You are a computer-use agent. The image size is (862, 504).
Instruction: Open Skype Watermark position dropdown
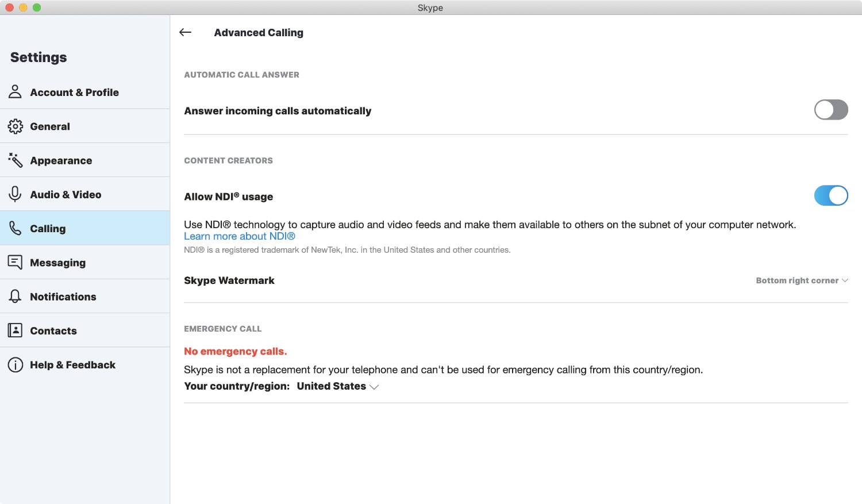coord(802,280)
